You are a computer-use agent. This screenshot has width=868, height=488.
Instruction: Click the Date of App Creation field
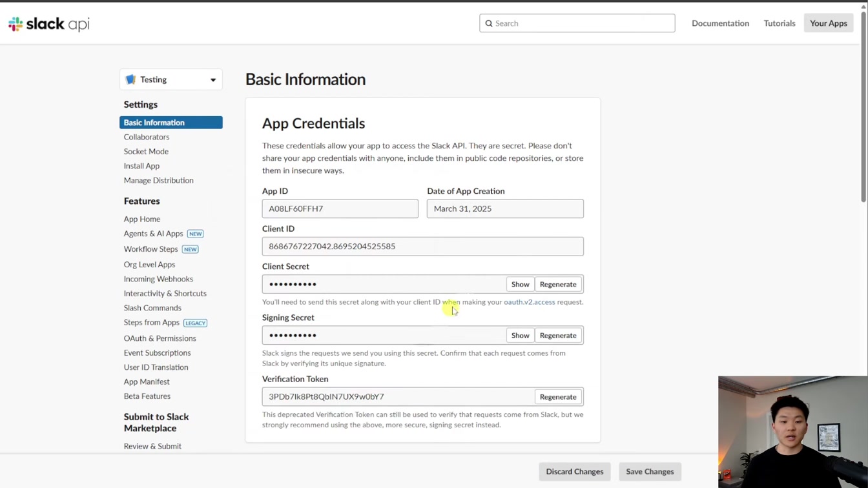505,208
